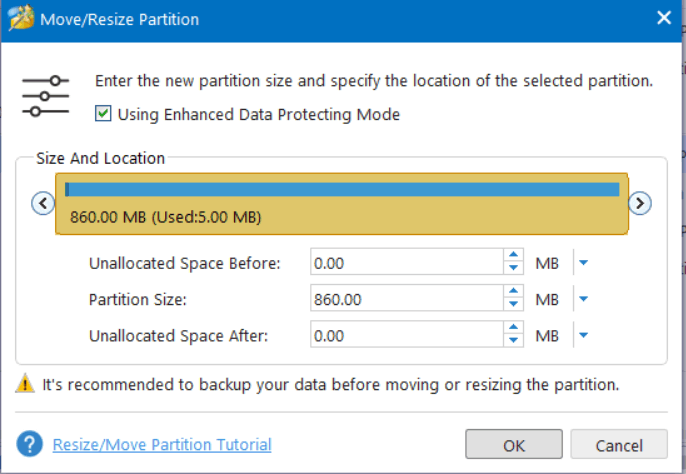The width and height of the screenshot is (686, 474).
Task: Click the left arrow beside partition bar
Action: pos(43,203)
